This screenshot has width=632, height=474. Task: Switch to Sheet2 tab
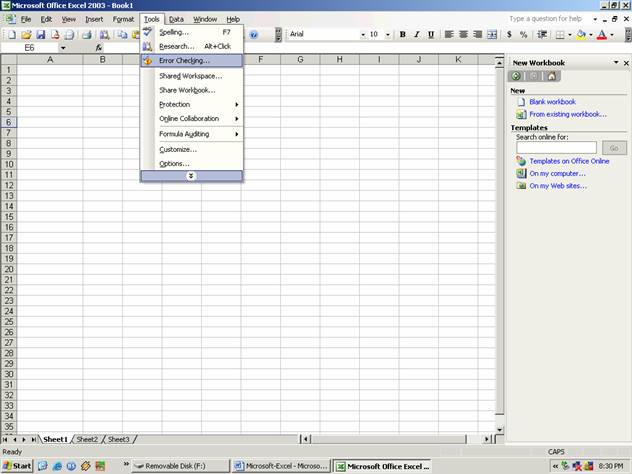click(x=87, y=439)
